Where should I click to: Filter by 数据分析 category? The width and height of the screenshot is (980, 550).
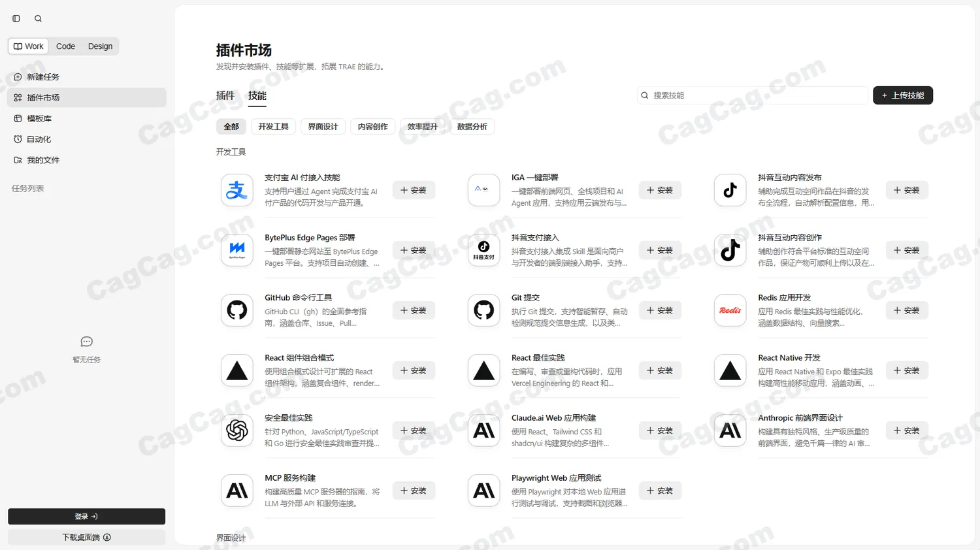click(x=472, y=127)
